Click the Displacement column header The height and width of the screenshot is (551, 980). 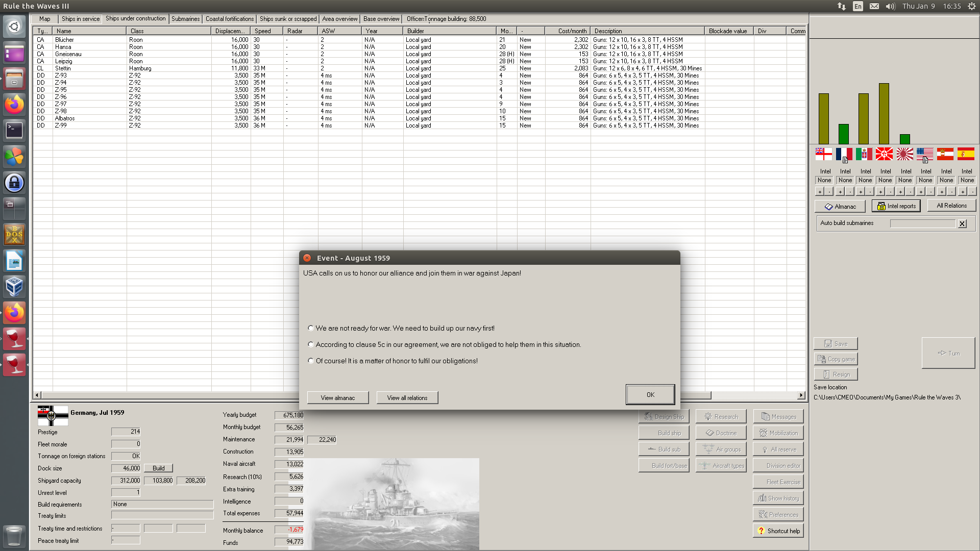tap(231, 31)
